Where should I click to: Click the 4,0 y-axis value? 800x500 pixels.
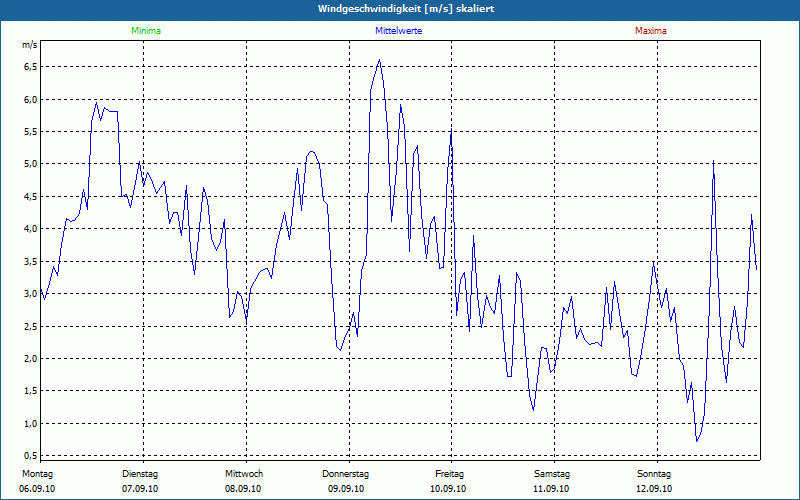click(x=31, y=229)
